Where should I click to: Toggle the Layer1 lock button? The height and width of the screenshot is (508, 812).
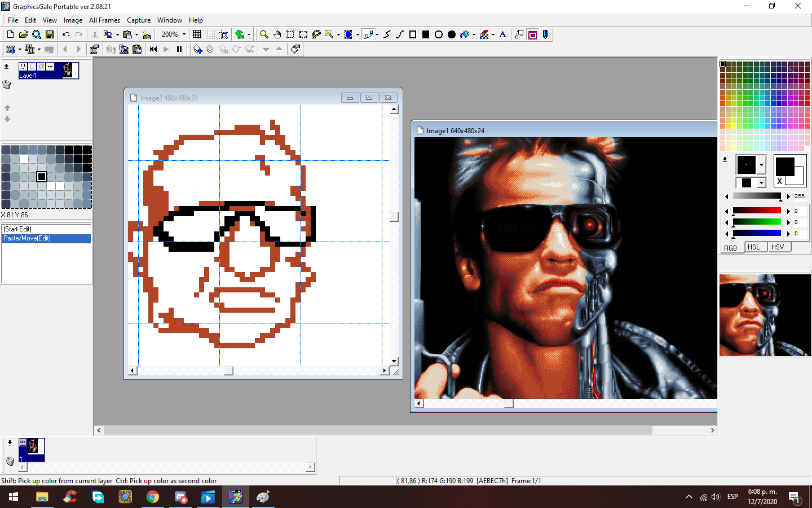click(x=32, y=67)
